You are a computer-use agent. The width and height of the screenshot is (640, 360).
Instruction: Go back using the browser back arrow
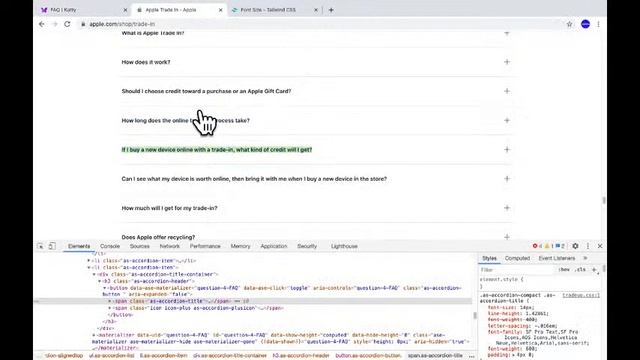tap(42, 24)
